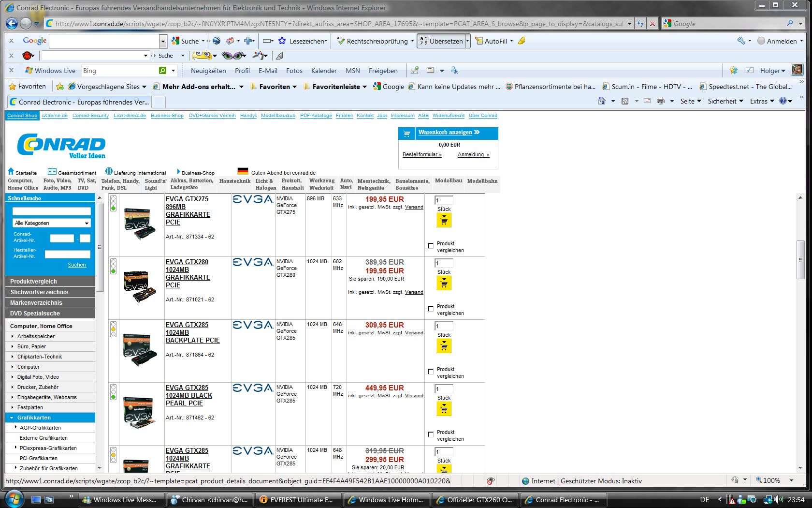812x508 pixels.
Task: Check Produkt vergleichen for GTX285 BLACK PEARL
Action: 431,434
